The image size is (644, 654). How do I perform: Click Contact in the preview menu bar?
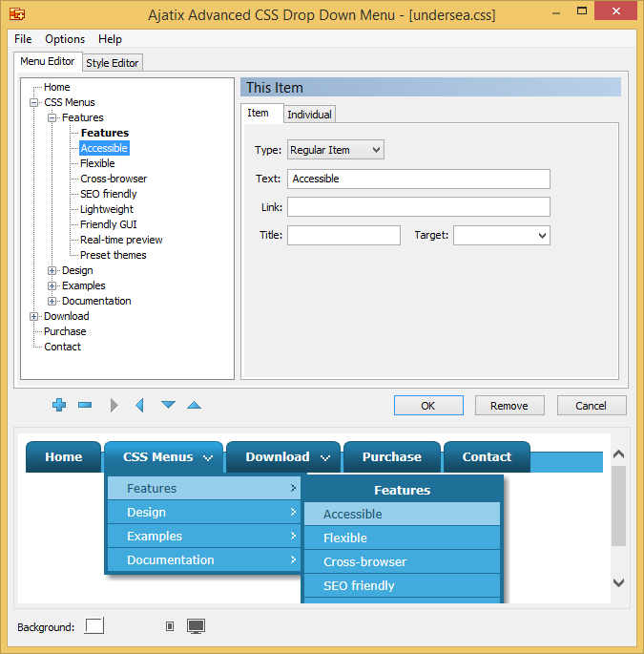pyautogui.click(x=487, y=456)
